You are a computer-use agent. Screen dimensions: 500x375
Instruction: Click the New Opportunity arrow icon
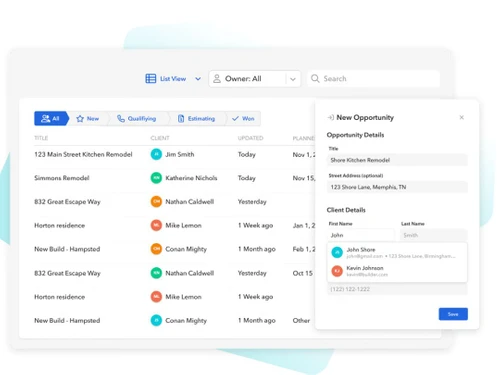(x=331, y=117)
